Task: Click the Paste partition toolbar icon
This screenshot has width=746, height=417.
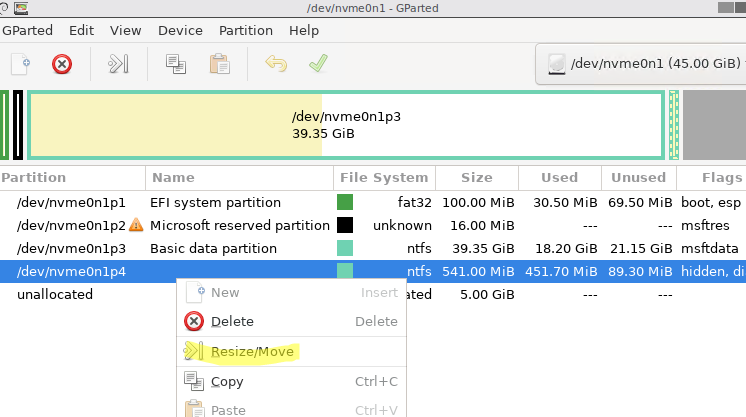Action: coord(219,64)
